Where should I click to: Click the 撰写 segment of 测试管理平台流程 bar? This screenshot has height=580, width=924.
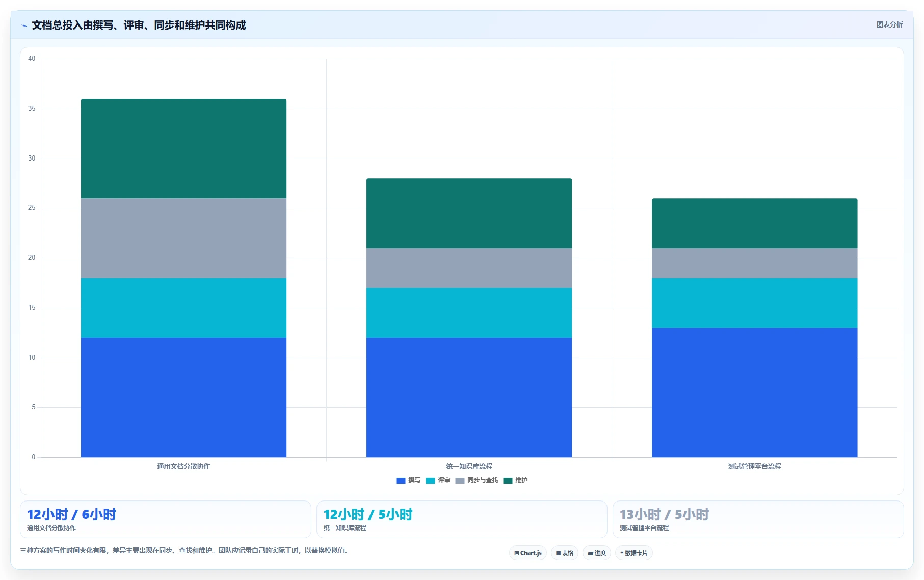[754, 392]
